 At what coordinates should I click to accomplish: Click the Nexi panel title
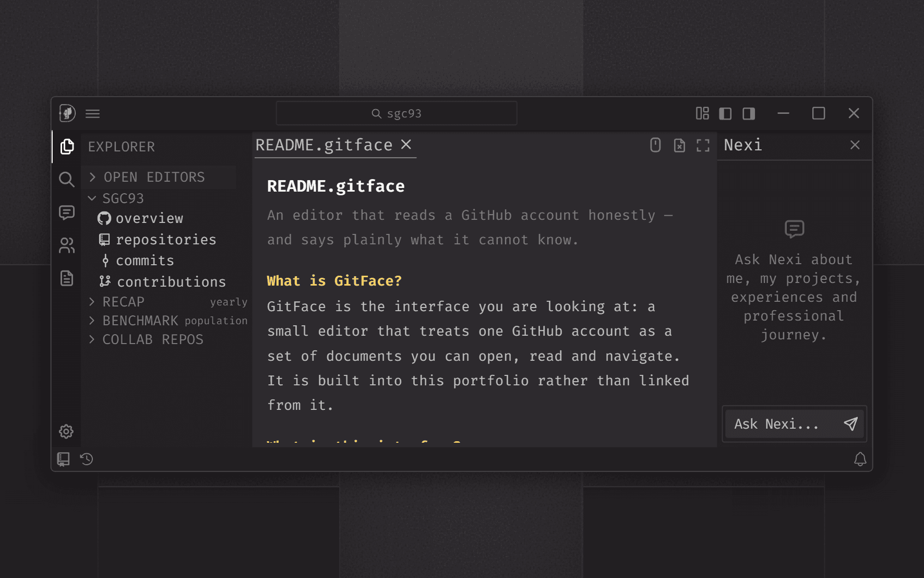point(743,145)
